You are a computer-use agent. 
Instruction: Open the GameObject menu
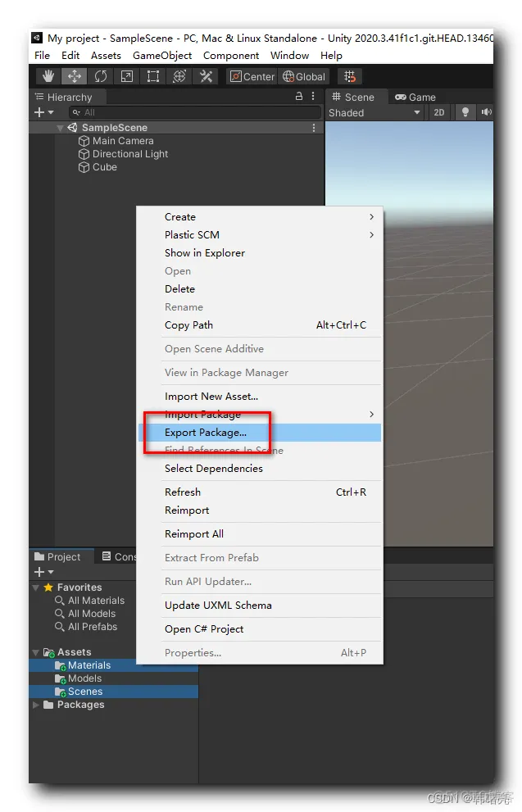162,56
